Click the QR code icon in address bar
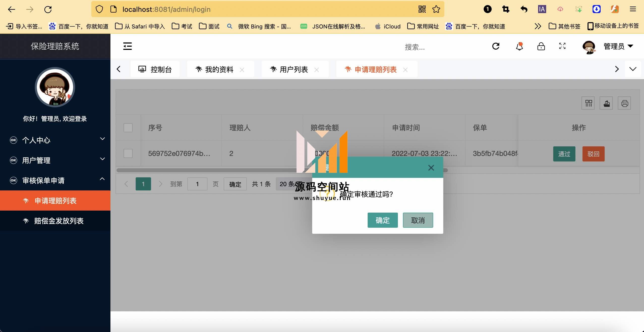Screen dimensions: 644x332 (x=422, y=9)
